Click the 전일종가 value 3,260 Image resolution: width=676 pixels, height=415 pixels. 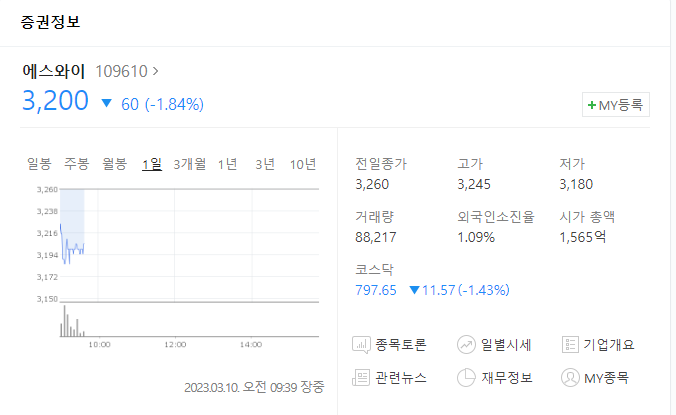[372, 184]
